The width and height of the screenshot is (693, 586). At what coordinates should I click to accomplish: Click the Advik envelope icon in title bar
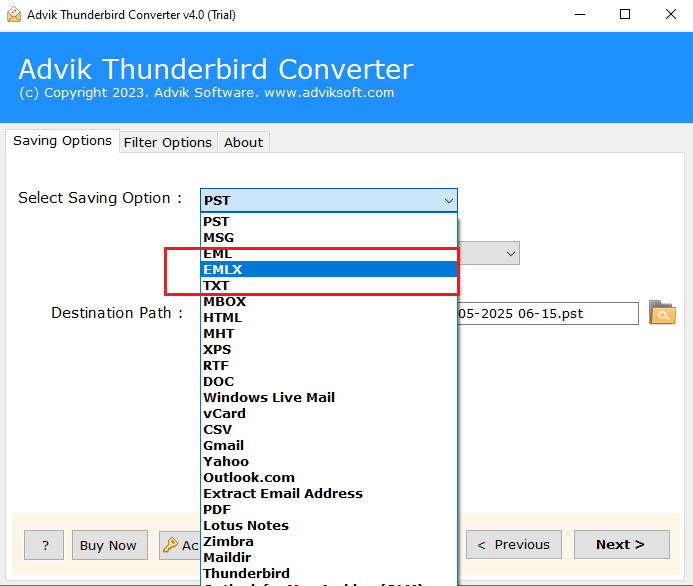[14, 15]
